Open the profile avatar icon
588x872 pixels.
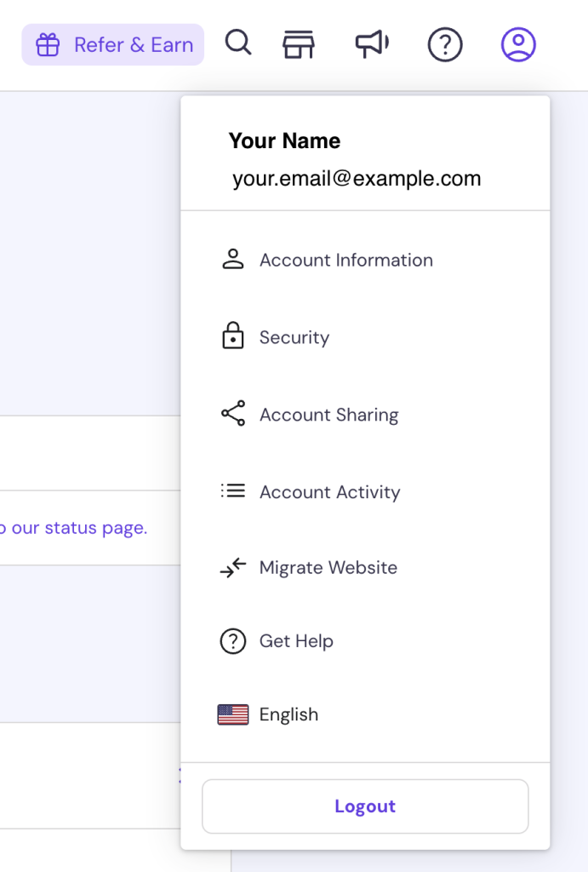tap(517, 44)
